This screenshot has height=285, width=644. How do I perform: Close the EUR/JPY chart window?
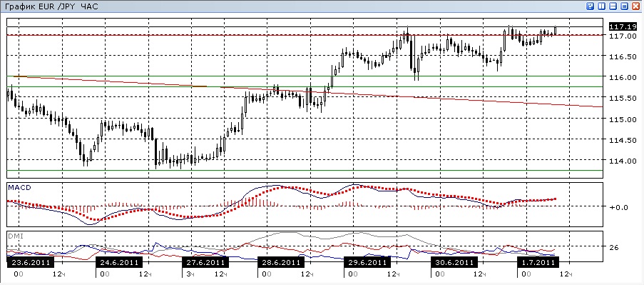pos(635,6)
